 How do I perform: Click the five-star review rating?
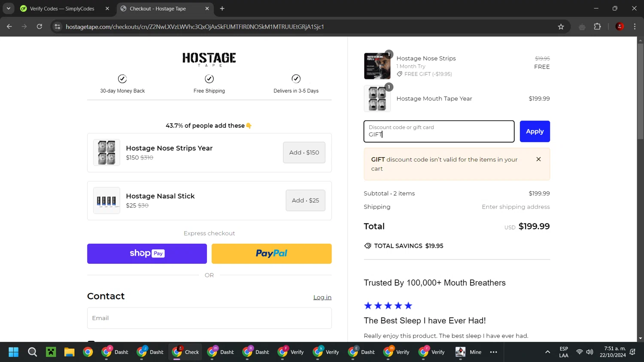pos(388,305)
